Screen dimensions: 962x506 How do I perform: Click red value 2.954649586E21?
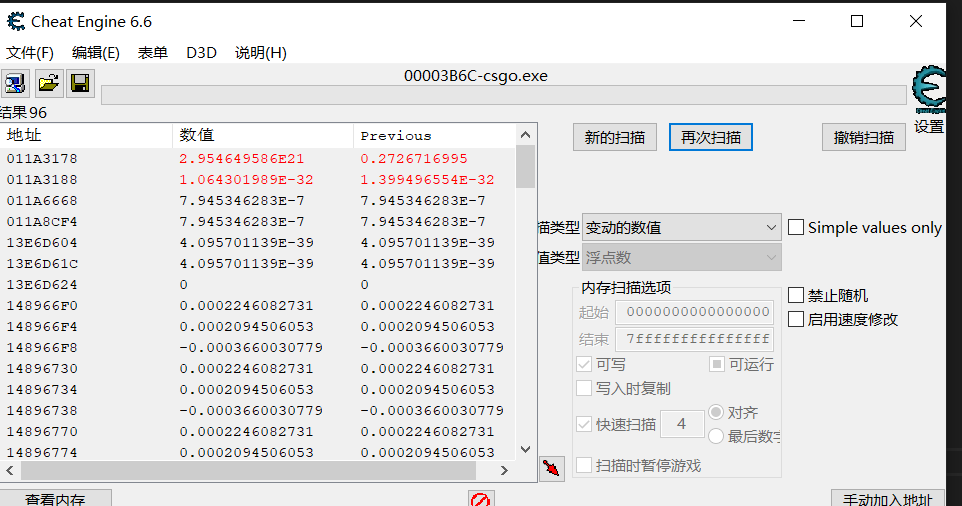point(242,158)
